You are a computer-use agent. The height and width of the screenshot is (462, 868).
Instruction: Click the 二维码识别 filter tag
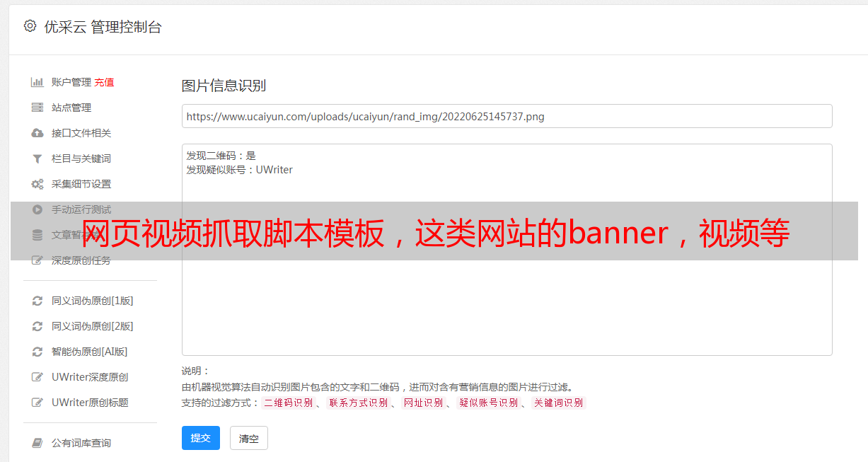[288, 403]
